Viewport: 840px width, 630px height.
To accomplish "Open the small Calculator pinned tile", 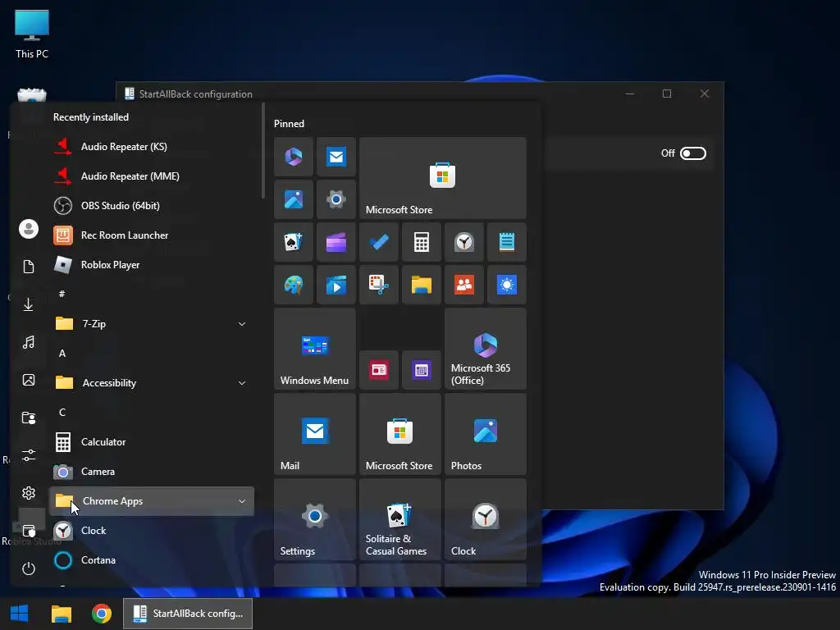I will tap(422, 242).
